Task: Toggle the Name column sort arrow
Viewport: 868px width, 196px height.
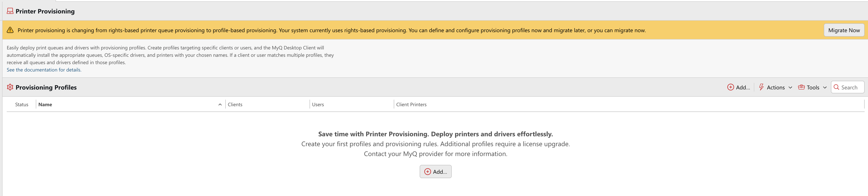Action: pos(220,105)
